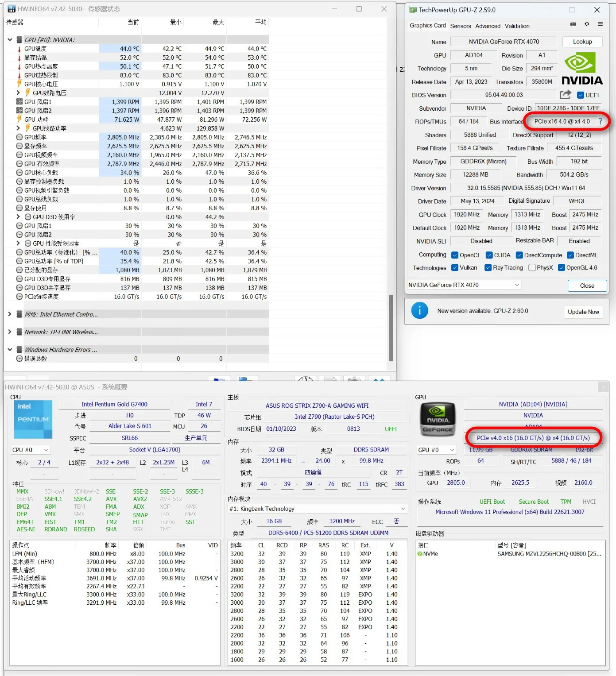This screenshot has width=616, height=676.
Task: Expand the GPU线路功率 row
Action: [x=18, y=128]
